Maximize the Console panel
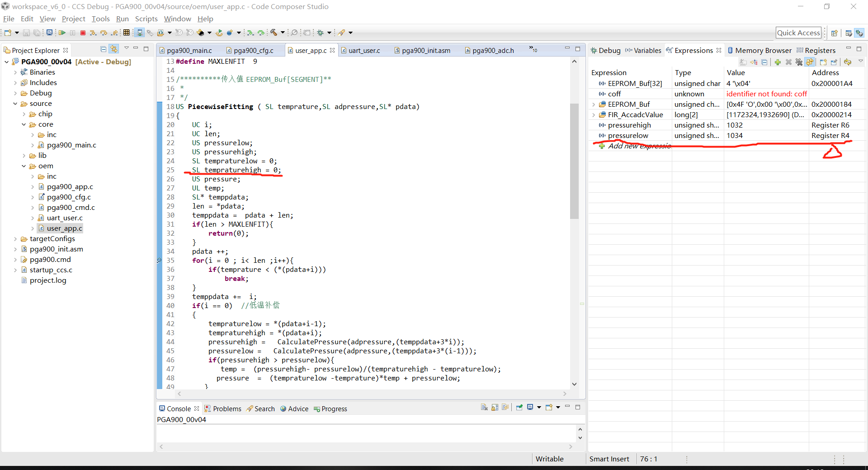This screenshot has height=470, width=868. click(x=578, y=407)
